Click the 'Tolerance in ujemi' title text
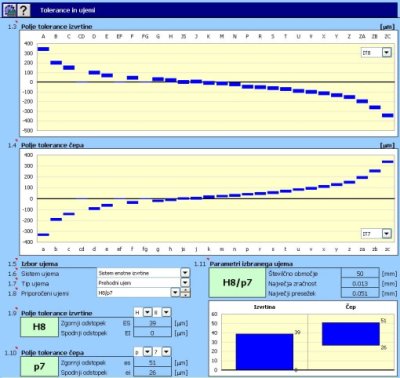This screenshot has height=378, width=400. pyautogui.click(x=68, y=10)
